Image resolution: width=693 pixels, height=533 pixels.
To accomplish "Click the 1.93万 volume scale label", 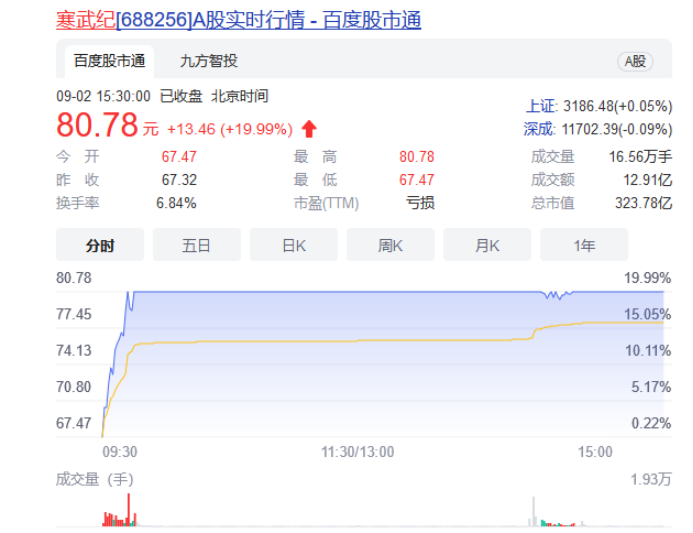I will click(x=651, y=479).
